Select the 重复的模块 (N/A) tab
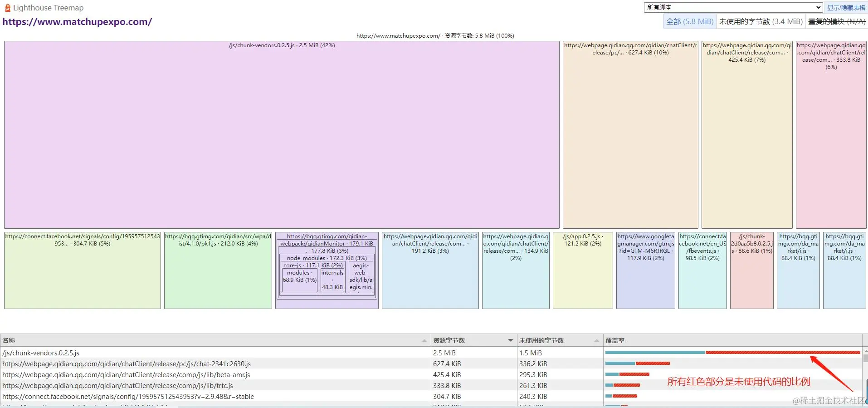 coord(837,21)
